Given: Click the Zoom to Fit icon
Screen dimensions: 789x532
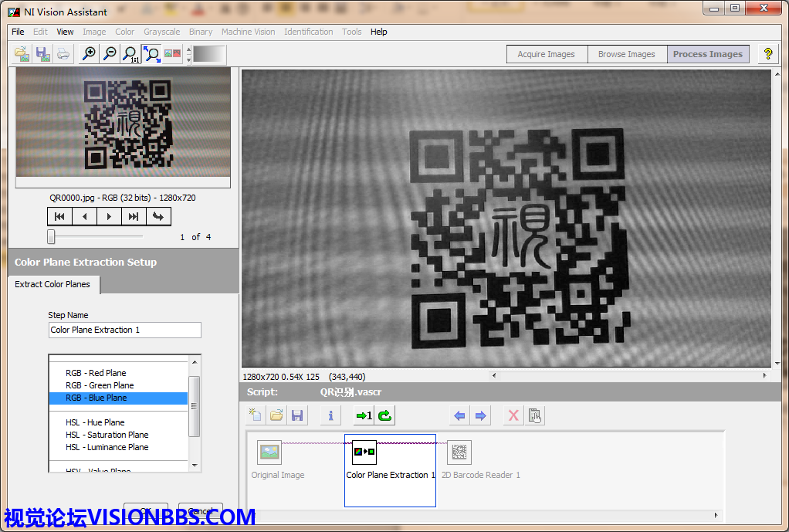Looking at the screenshot, I should point(152,54).
